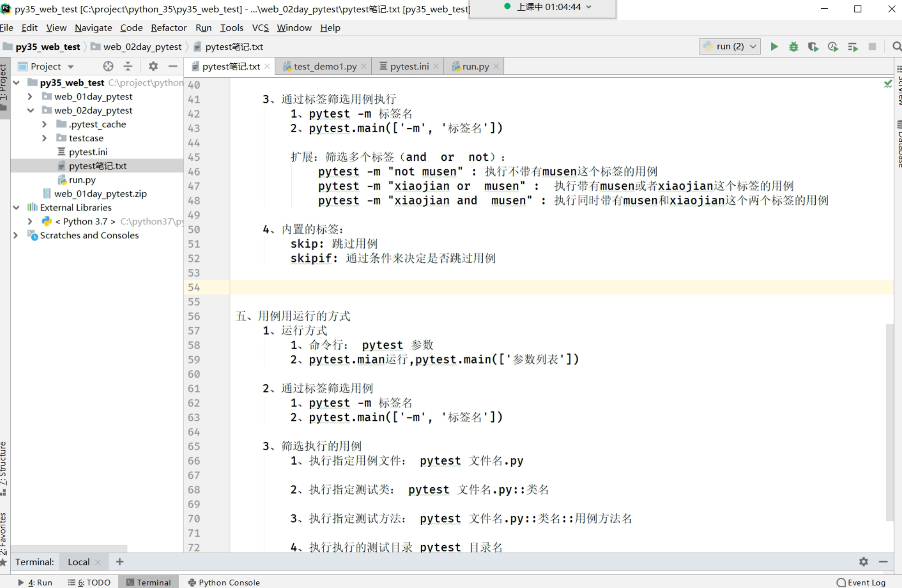
Task: Add new terminal session with plus
Action: pyautogui.click(x=120, y=562)
